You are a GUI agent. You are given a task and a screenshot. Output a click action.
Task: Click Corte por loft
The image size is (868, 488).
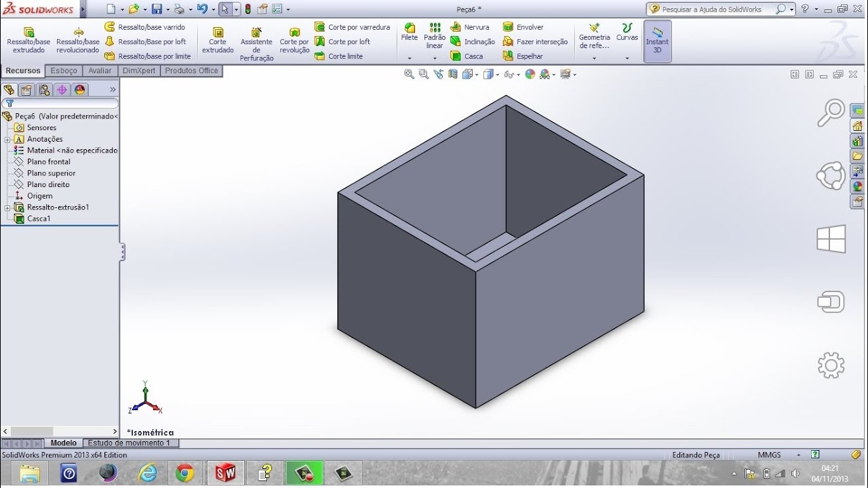(342, 41)
